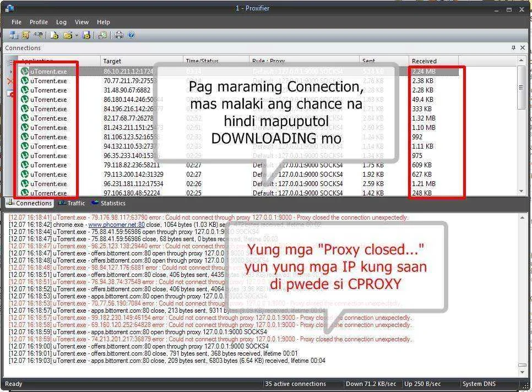Expand the selected uTorrent.exe row arrow
Image resolution: width=532 pixels, height=392 pixels.
click(x=11, y=72)
